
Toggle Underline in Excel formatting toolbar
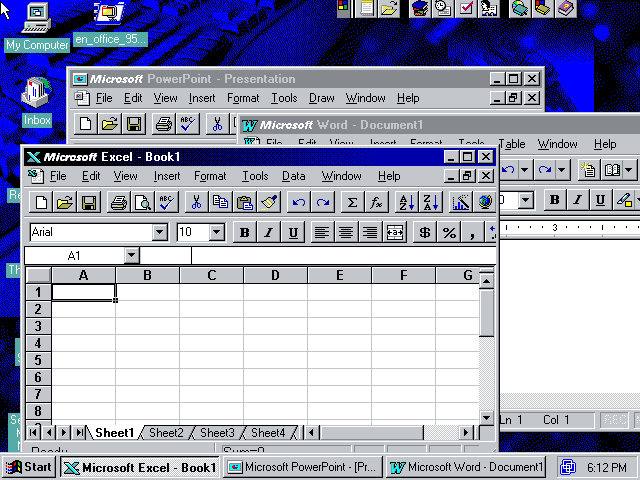click(293, 232)
